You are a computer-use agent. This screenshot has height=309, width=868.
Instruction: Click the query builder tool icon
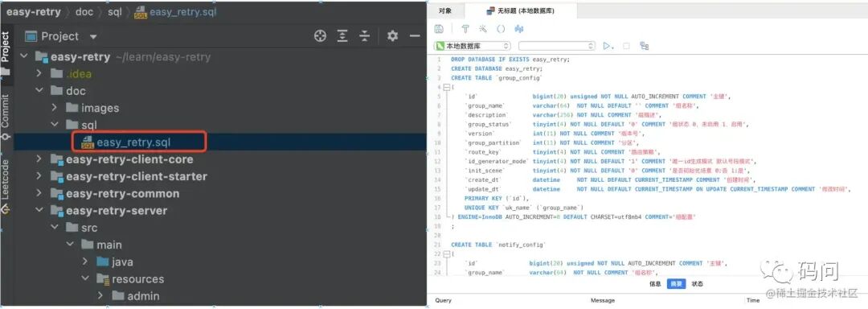coord(465,29)
